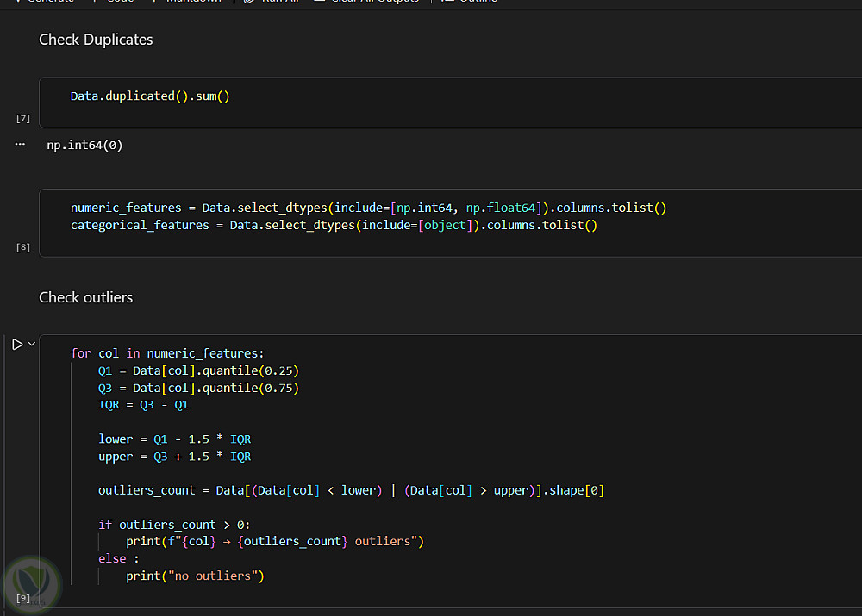Open the output actions ellipsis menu

pos(20,145)
